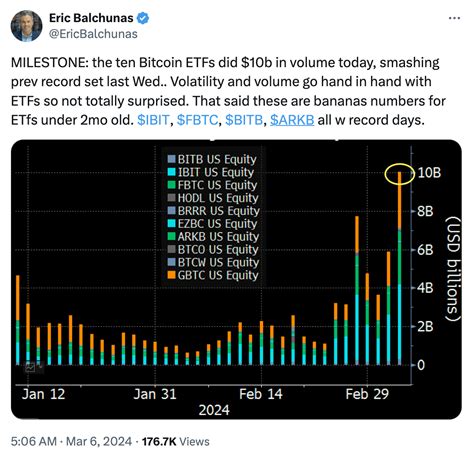Click the yellow-circled 10B bar peak

[x=399, y=174]
